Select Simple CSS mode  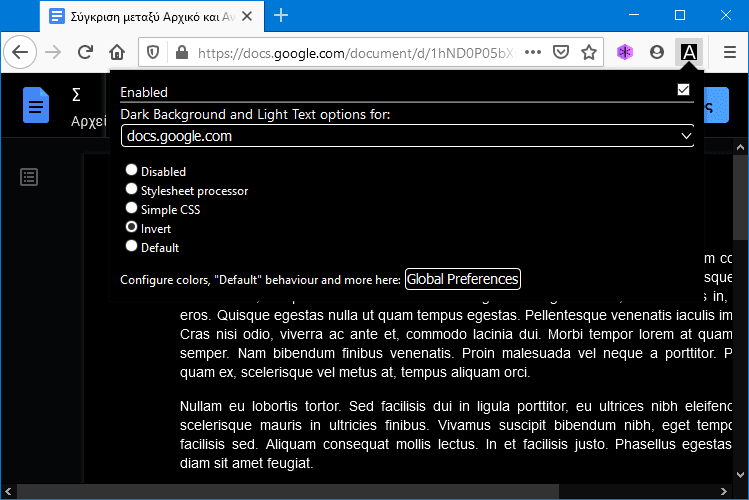[131, 208]
